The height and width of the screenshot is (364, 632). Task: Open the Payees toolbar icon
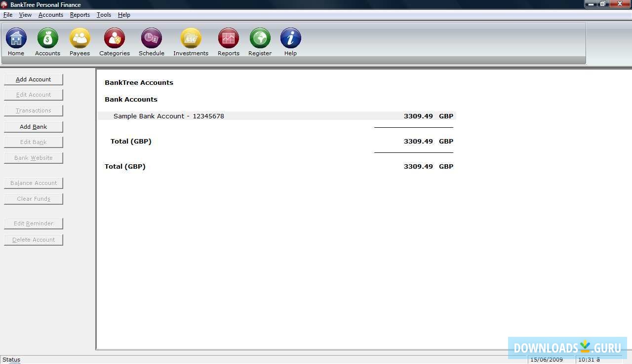pyautogui.click(x=79, y=38)
